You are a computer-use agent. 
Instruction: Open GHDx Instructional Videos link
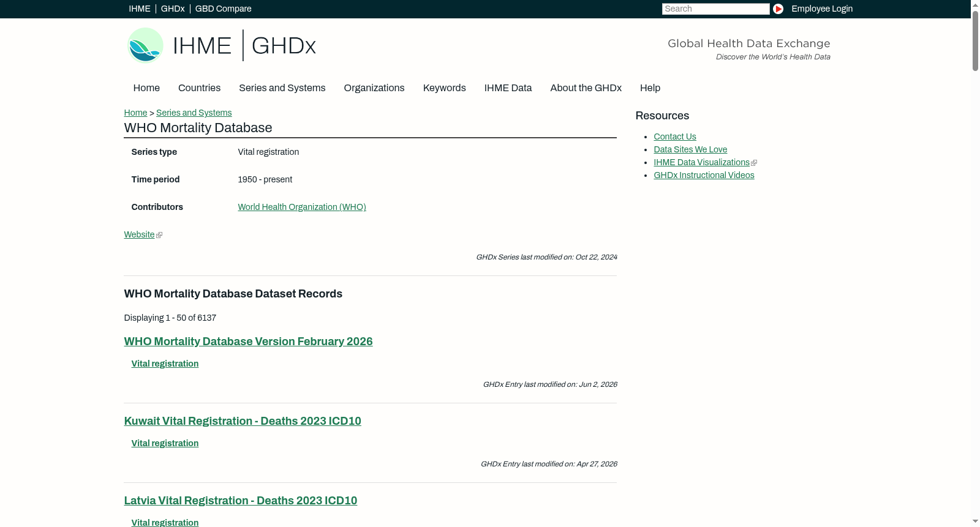[704, 175]
